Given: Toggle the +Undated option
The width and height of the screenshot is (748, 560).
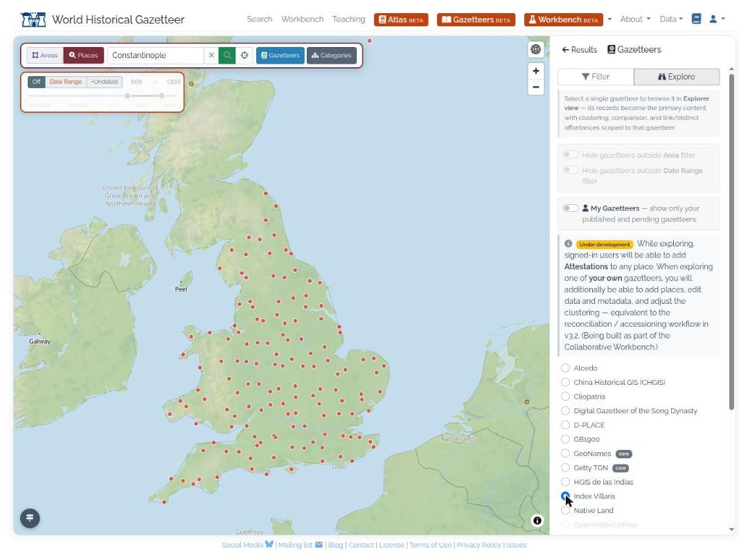Looking at the screenshot, I should click(x=105, y=82).
